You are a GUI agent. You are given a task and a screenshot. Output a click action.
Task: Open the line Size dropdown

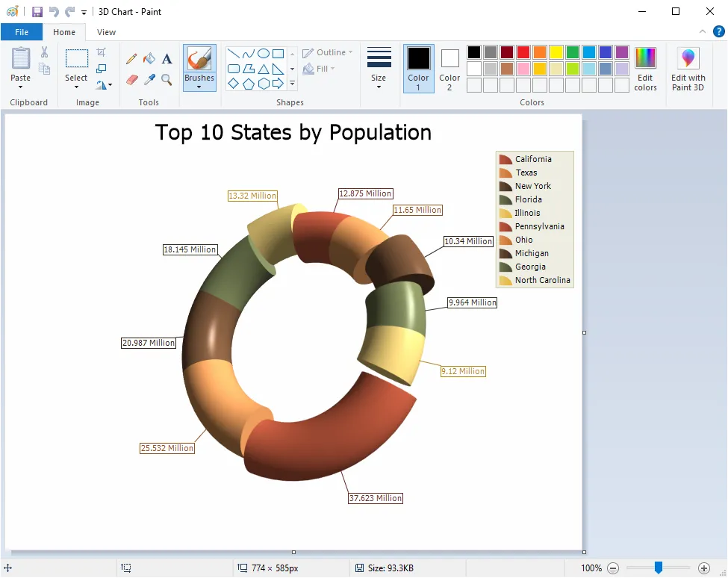pos(379,67)
